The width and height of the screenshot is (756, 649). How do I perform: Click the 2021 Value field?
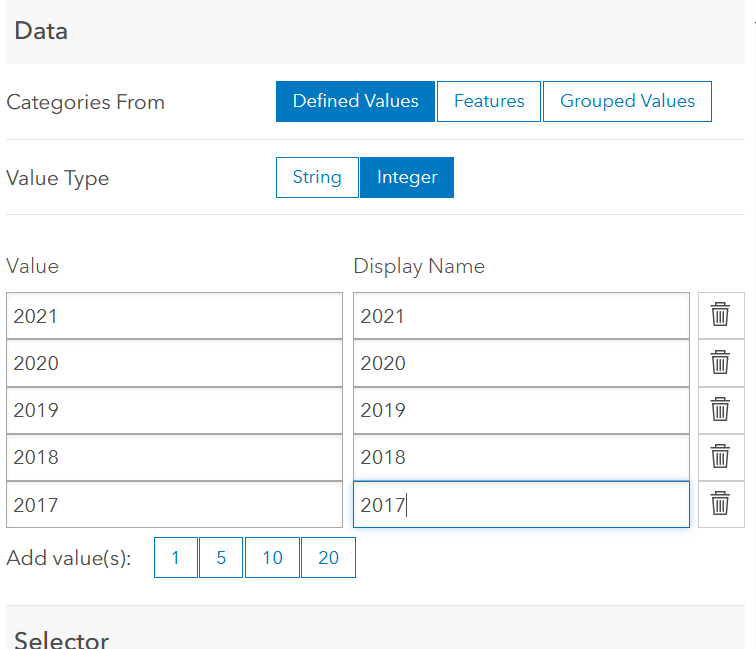pyautogui.click(x=174, y=316)
